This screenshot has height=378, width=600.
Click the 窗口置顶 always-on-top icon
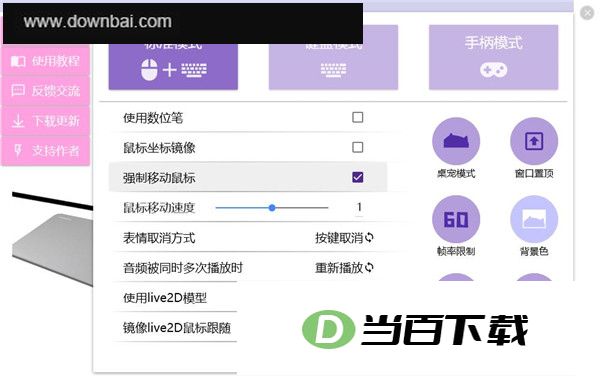534,141
